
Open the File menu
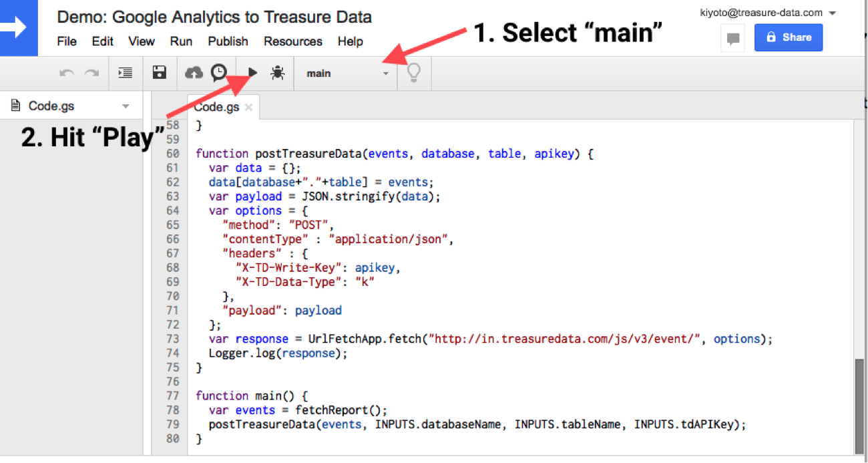pos(67,41)
